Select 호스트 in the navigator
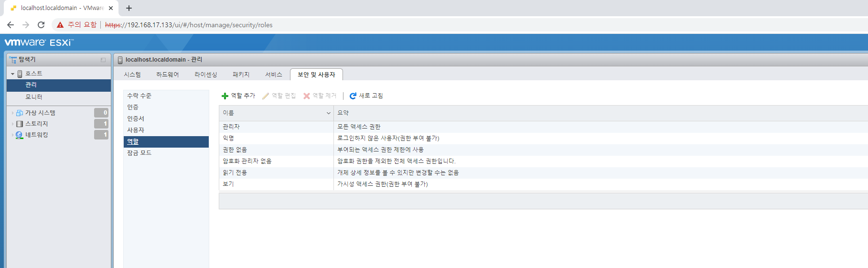 click(x=33, y=74)
